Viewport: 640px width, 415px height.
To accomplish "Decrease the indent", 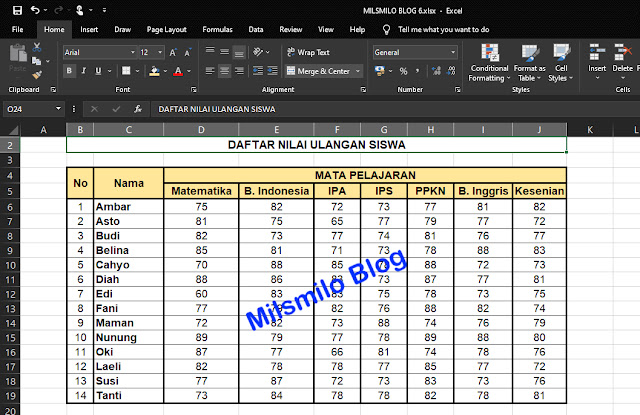I will click(x=258, y=71).
